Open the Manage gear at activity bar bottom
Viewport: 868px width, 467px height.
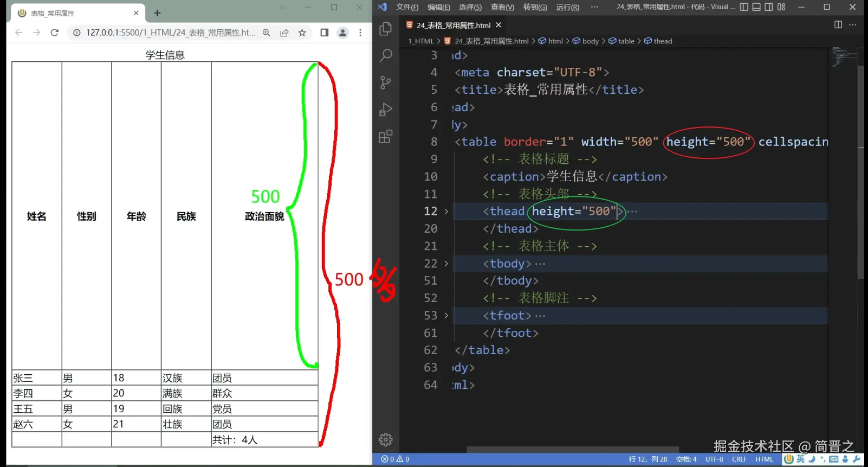tap(386, 439)
